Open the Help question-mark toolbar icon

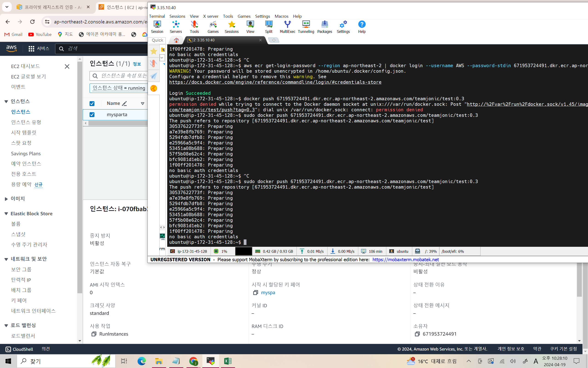pyautogui.click(x=362, y=27)
